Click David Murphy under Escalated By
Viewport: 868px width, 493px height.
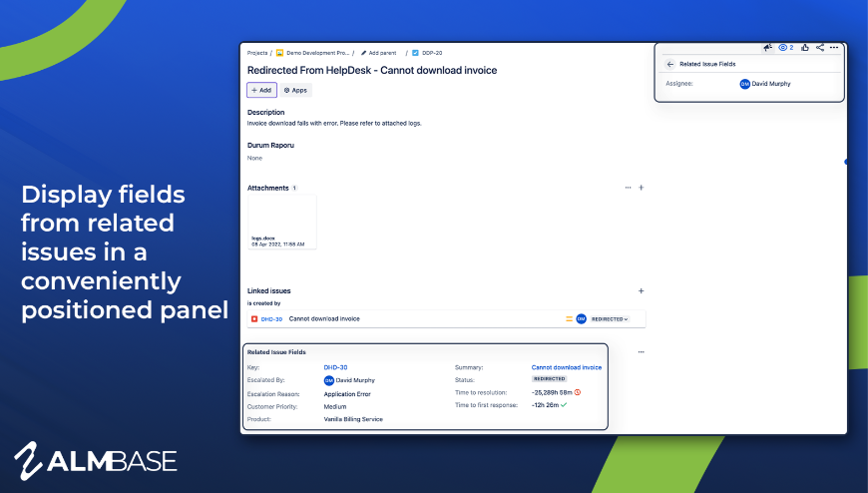(x=349, y=380)
